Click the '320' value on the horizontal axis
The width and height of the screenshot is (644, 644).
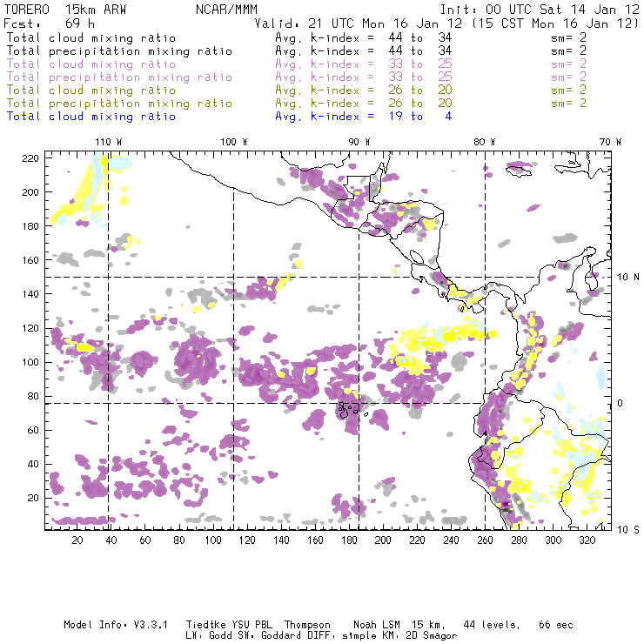[587, 540]
